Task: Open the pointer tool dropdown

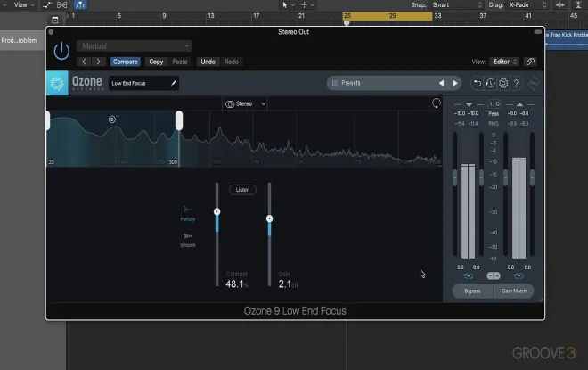Action: pos(288,4)
